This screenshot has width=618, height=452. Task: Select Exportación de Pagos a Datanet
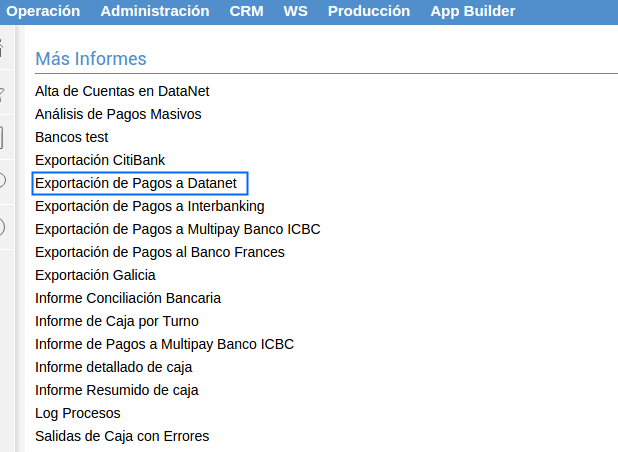pyautogui.click(x=136, y=183)
